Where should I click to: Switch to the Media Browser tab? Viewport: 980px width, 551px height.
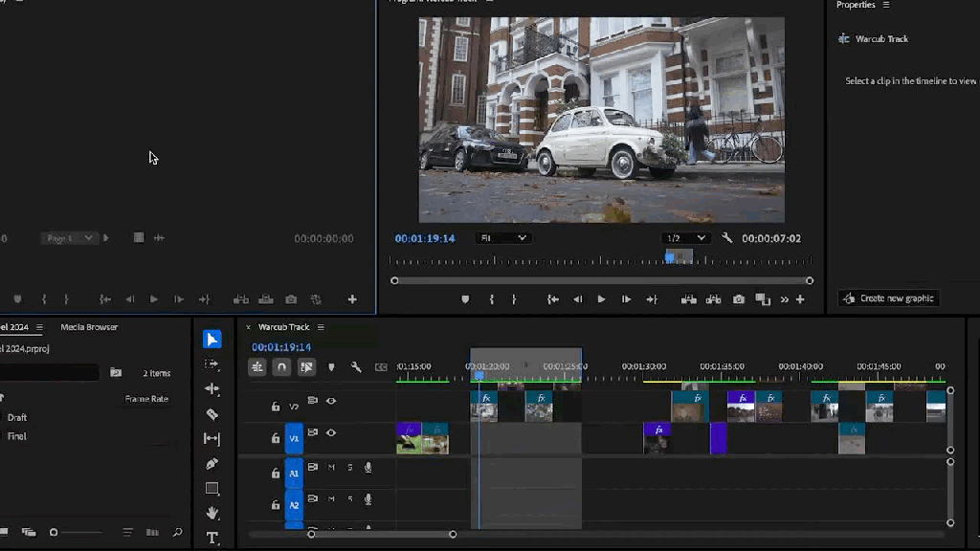tap(89, 327)
